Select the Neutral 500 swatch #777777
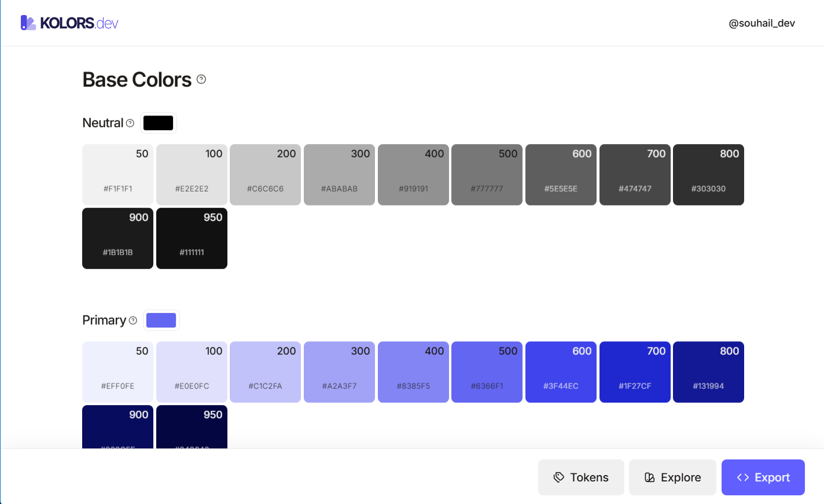This screenshot has height=504, width=824. click(x=487, y=175)
